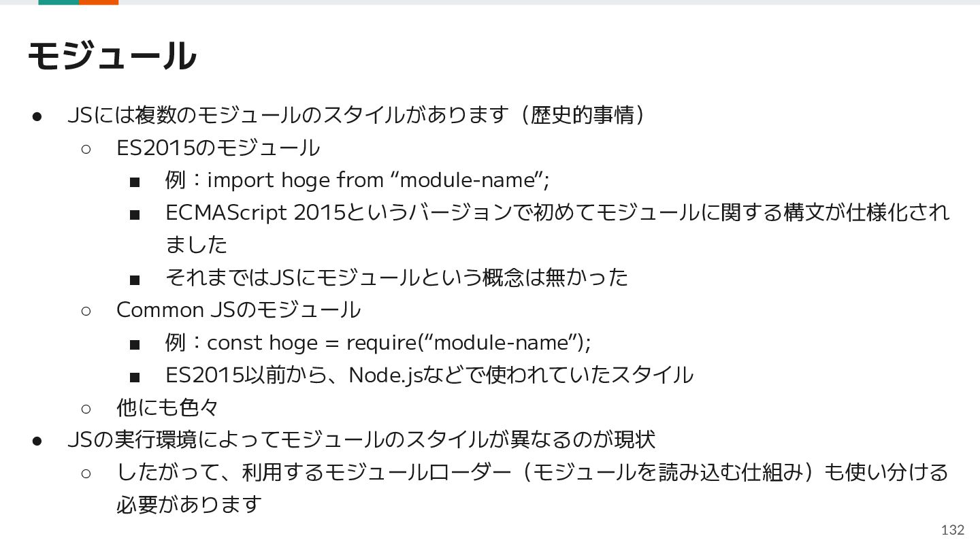Screen dimensions: 980x551
Task: Click the Common JSのモジュール sub-bullet
Action: click(238, 310)
